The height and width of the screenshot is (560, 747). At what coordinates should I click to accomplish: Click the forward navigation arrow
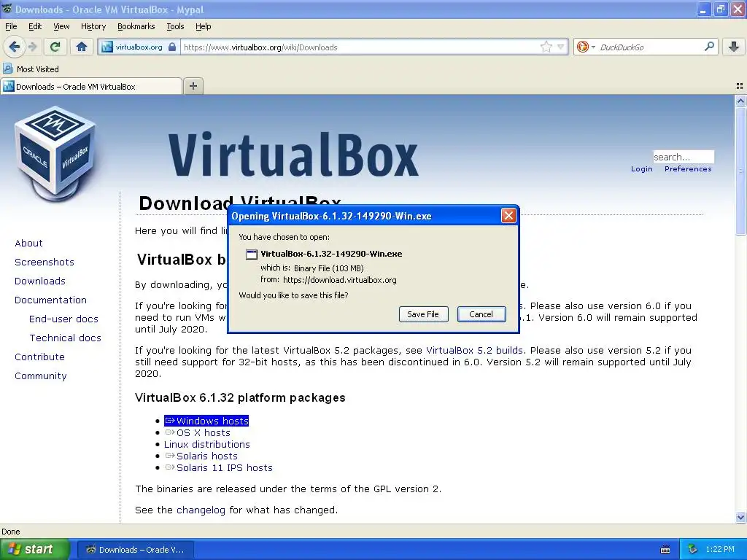(32, 47)
